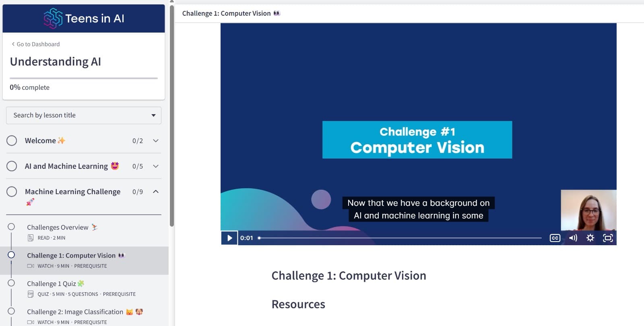Mute the video volume

tap(573, 238)
